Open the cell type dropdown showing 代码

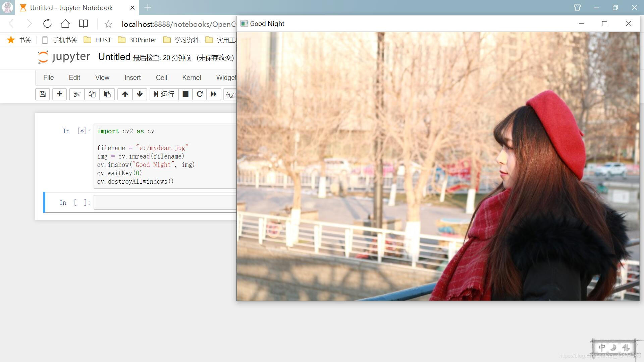(231, 95)
